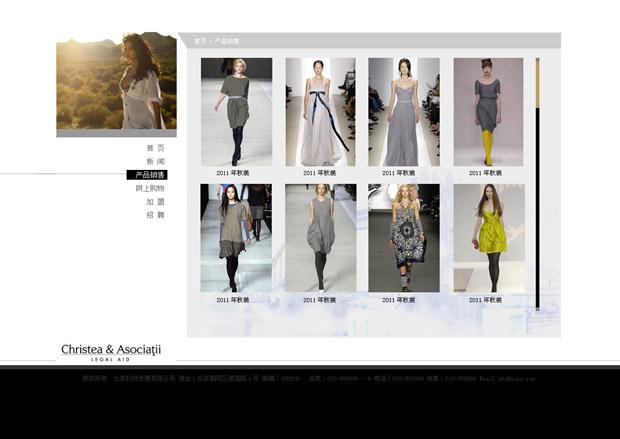
Task: Go to 网上购物 in sidebar
Action: 150,188
